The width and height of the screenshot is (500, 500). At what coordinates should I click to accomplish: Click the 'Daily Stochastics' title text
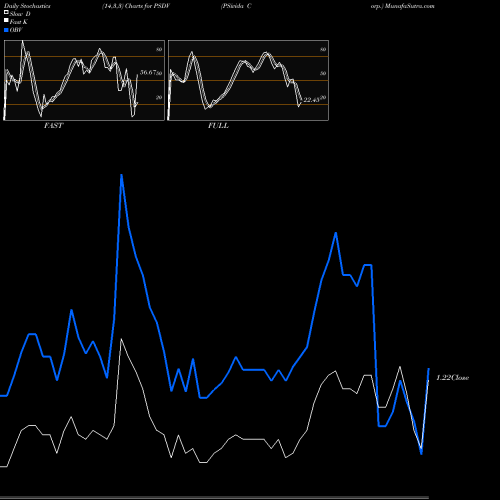tap(27, 6)
